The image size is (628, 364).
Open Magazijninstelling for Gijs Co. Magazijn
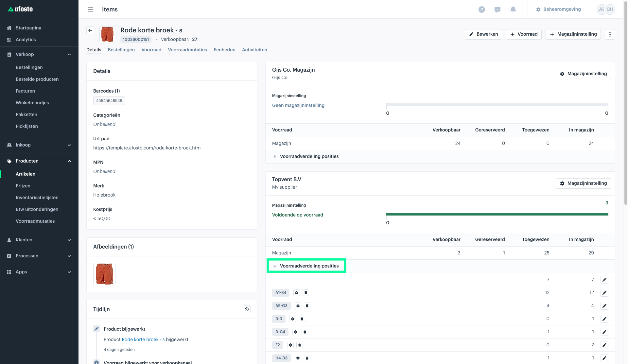pyautogui.click(x=583, y=74)
